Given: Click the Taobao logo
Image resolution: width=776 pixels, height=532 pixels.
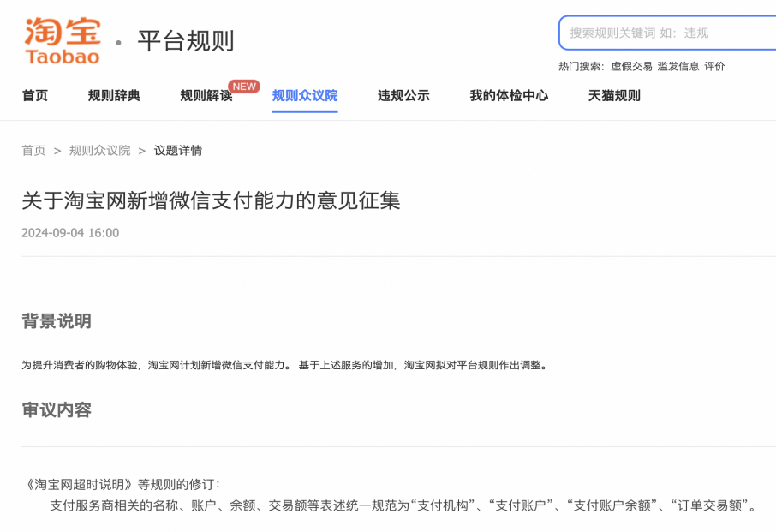Looking at the screenshot, I should (x=63, y=41).
